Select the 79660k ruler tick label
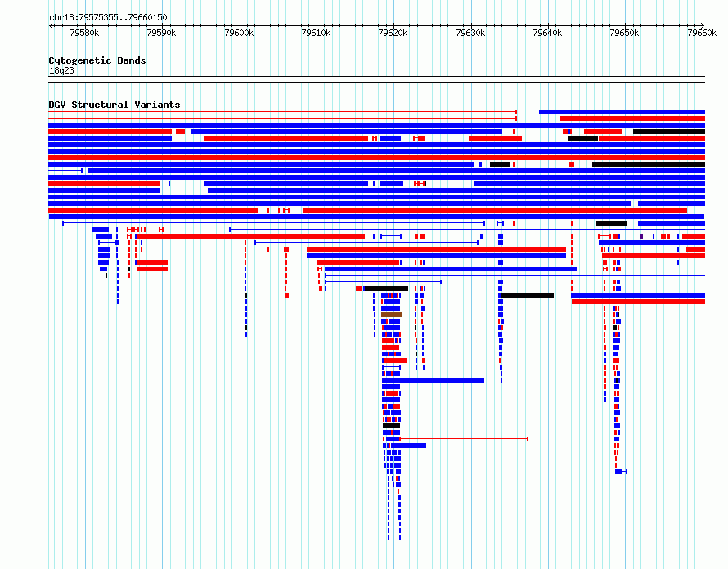Screen dimensions: 728x569 (702, 33)
